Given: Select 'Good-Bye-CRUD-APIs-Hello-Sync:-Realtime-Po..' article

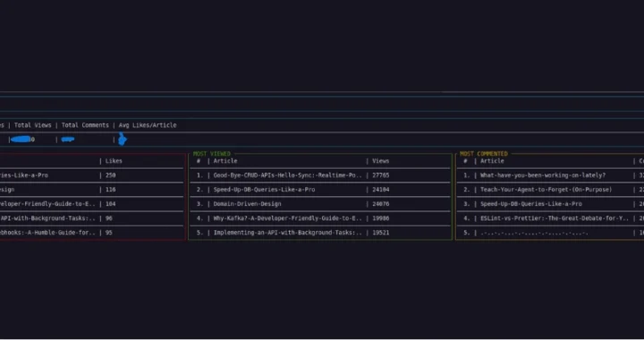Looking at the screenshot, I should point(287,175).
